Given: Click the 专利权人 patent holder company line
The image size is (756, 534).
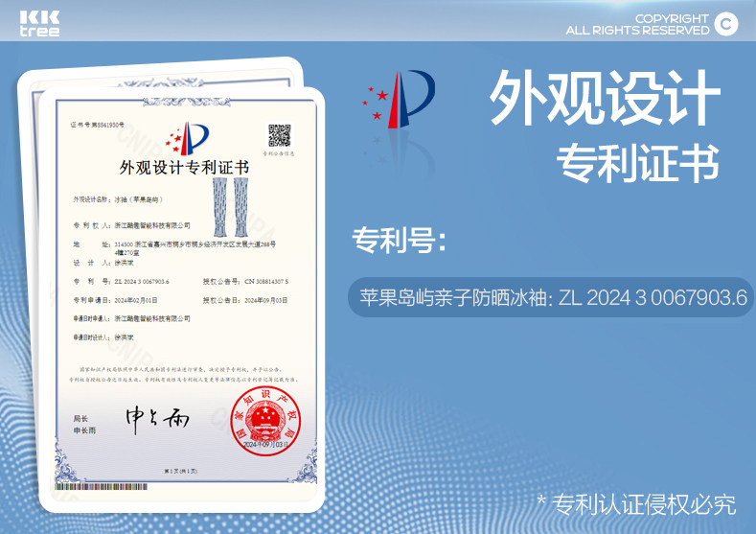Looking at the screenshot, I should pos(131,225).
